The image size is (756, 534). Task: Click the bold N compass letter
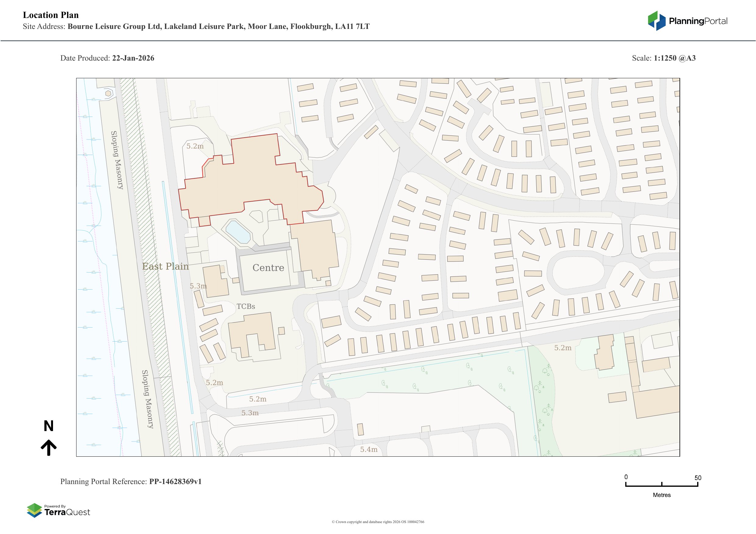click(x=48, y=426)
